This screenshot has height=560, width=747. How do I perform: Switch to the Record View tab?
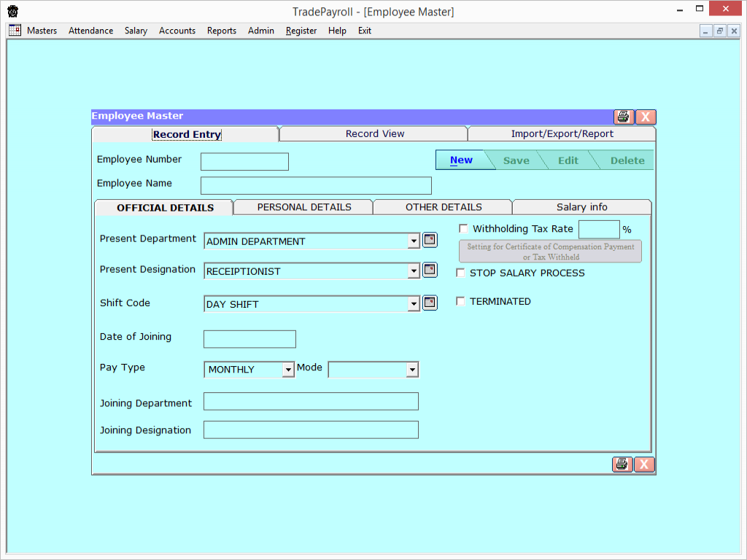[x=374, y=134]
